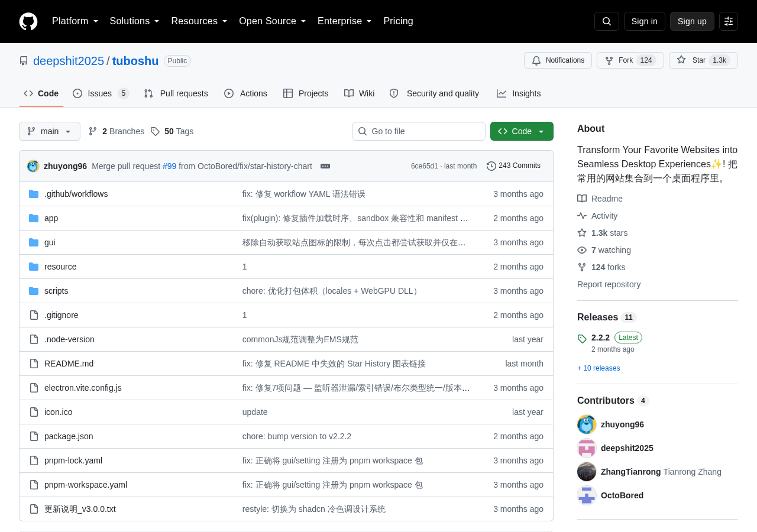Open 更新说明_v3.0.0.txt file
This screenshot has width=757, height=532.
click(80, 509)
